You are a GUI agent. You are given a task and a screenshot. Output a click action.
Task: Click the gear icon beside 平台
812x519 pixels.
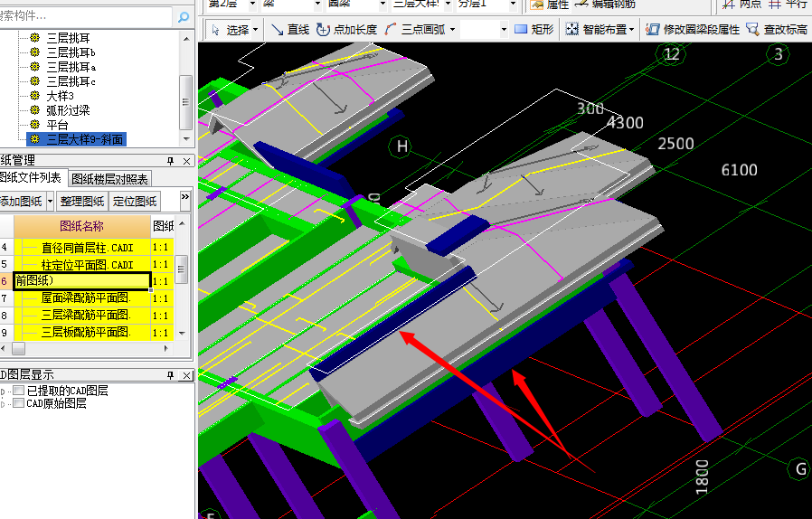(34, 124)
